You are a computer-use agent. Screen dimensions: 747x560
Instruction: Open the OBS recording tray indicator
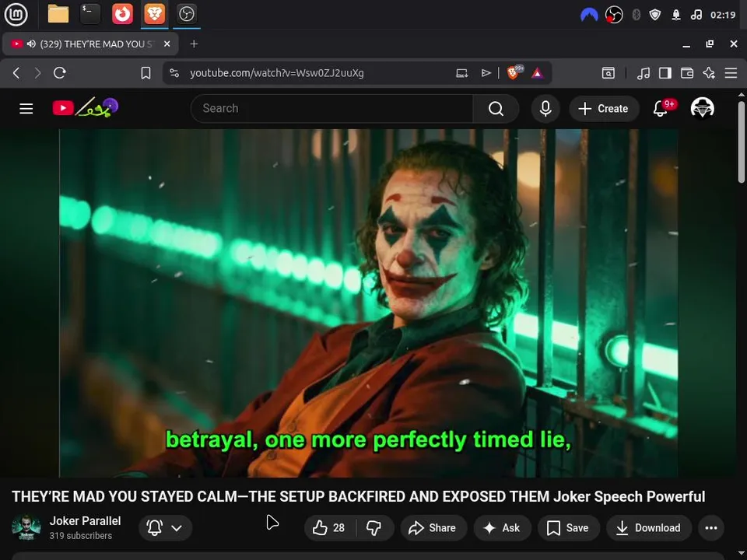(614, 16)
